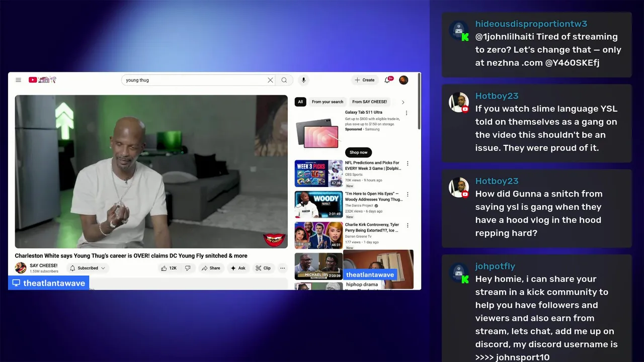Click the Ask button
The image size is (644, 362).
[x=238, y=268]
